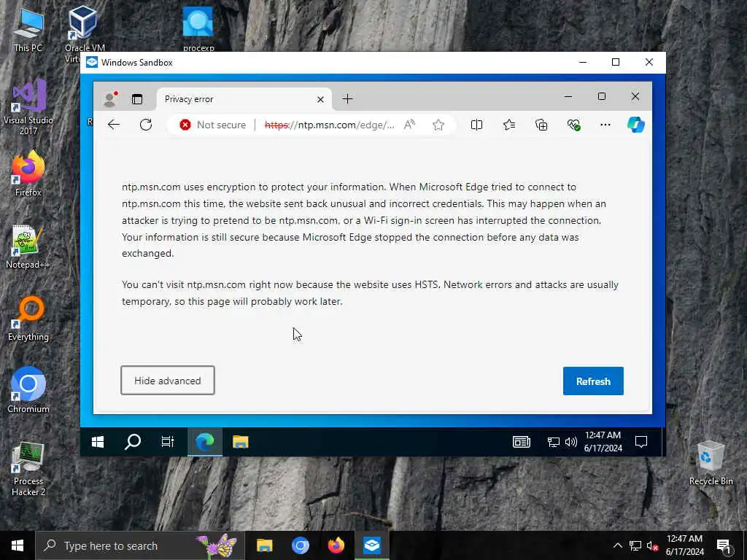
Task: Click the Read aloud icon in address bar
Action: point(409,125)
